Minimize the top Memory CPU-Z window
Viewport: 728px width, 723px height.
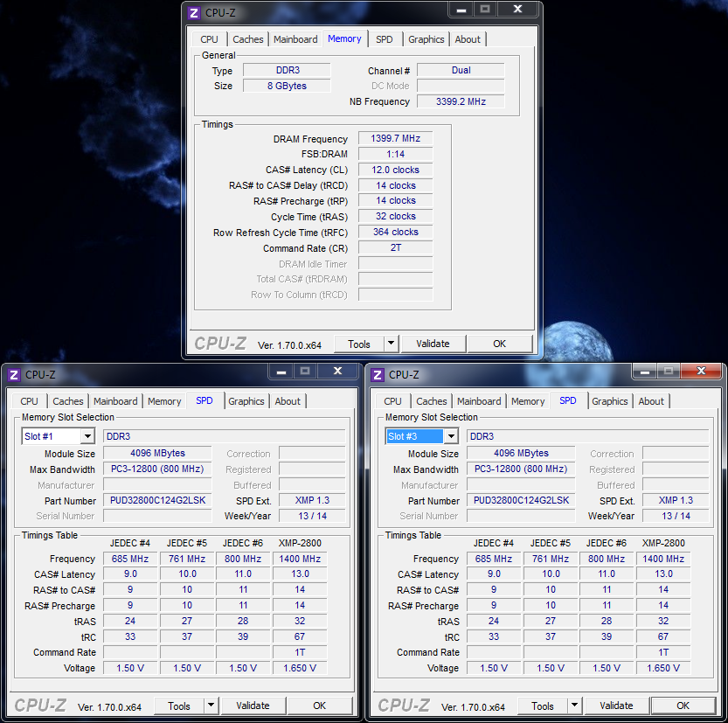[x=461, y=10]
